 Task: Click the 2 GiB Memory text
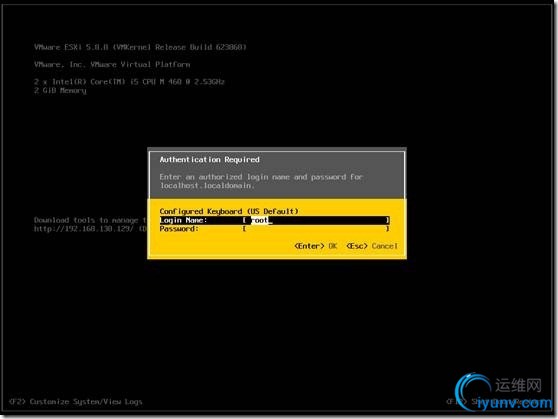60,90
